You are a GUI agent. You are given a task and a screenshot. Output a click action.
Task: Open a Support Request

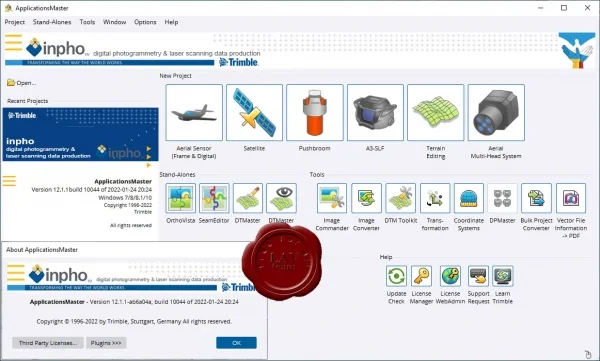pyautogui.click(x=478, y=276)
